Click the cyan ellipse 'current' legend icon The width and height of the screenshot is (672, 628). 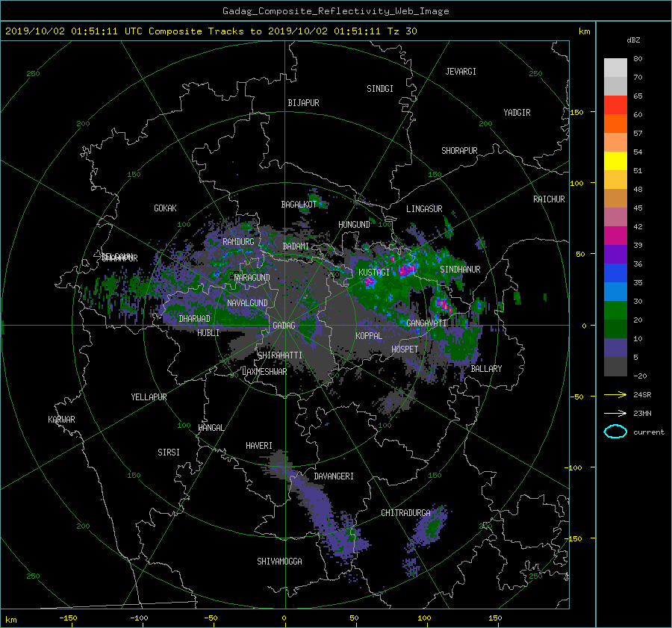[615, 432]
